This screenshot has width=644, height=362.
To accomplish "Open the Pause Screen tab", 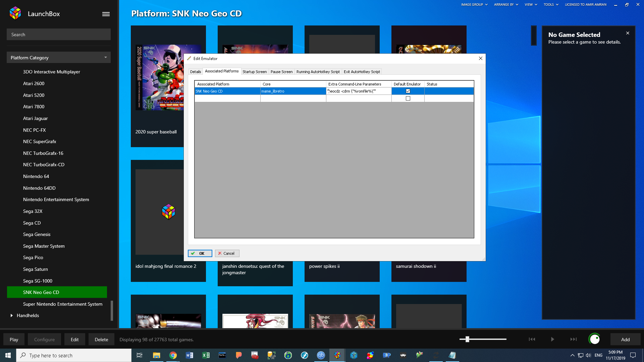I will (281, 72).
